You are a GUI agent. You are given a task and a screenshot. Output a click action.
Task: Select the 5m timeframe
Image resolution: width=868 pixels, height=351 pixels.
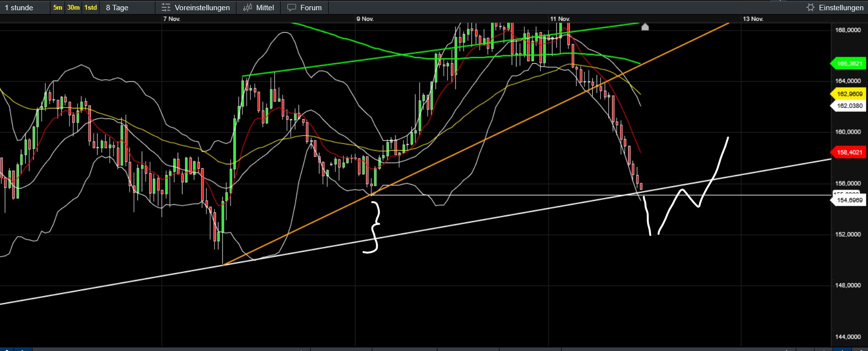(58, 8)
